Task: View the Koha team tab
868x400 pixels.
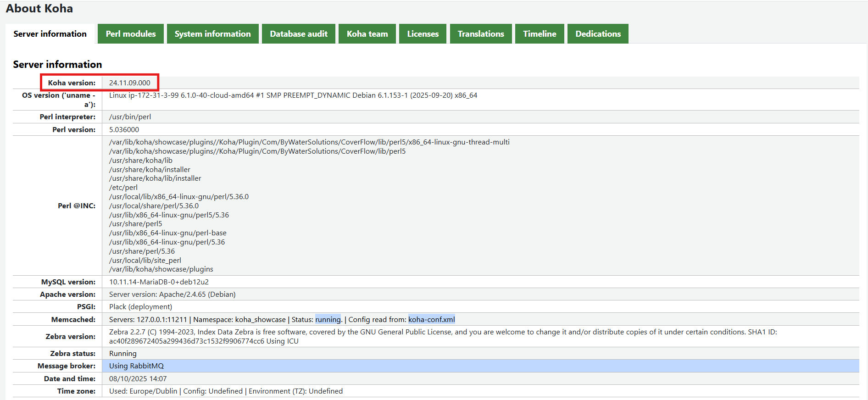Action: tap(367, 34)
